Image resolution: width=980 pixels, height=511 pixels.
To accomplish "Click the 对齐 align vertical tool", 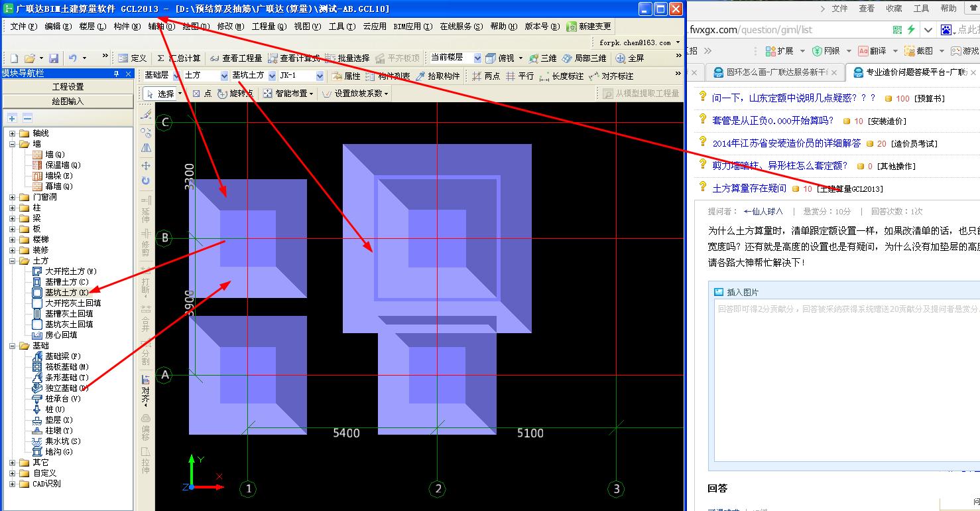I will click(146, 390).
